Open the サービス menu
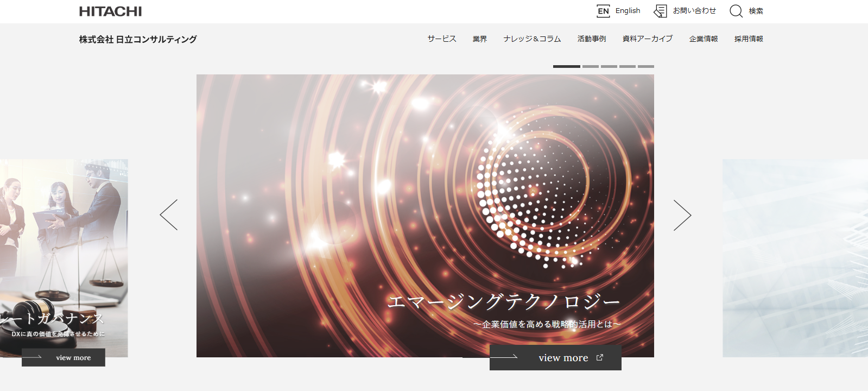 [441, 39]
